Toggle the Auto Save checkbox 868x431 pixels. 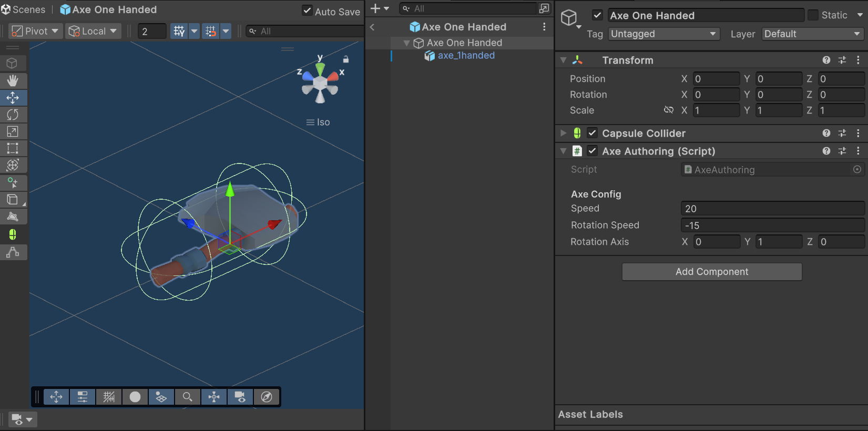(x=307, y=11)
